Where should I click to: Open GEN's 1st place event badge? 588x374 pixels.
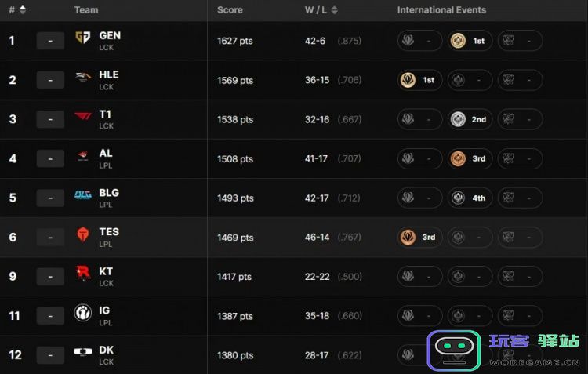[470, 40]
